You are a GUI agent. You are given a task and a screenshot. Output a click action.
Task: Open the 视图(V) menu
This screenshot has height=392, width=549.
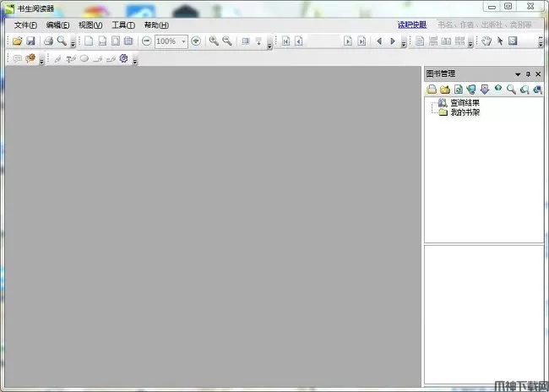pos(90,25)
